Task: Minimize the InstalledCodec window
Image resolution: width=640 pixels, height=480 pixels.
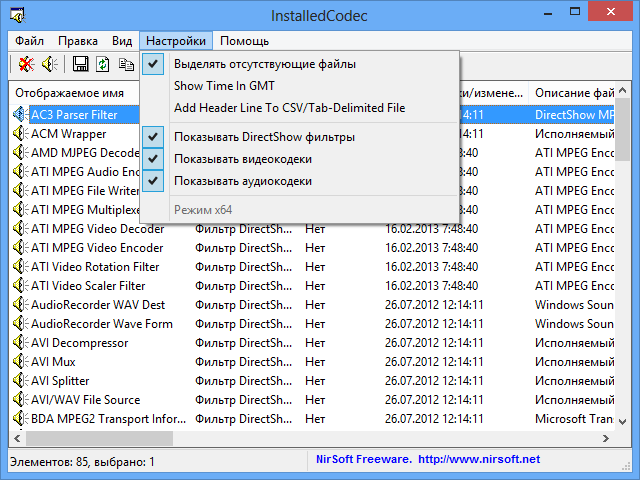Action: [x=548, y=12]
